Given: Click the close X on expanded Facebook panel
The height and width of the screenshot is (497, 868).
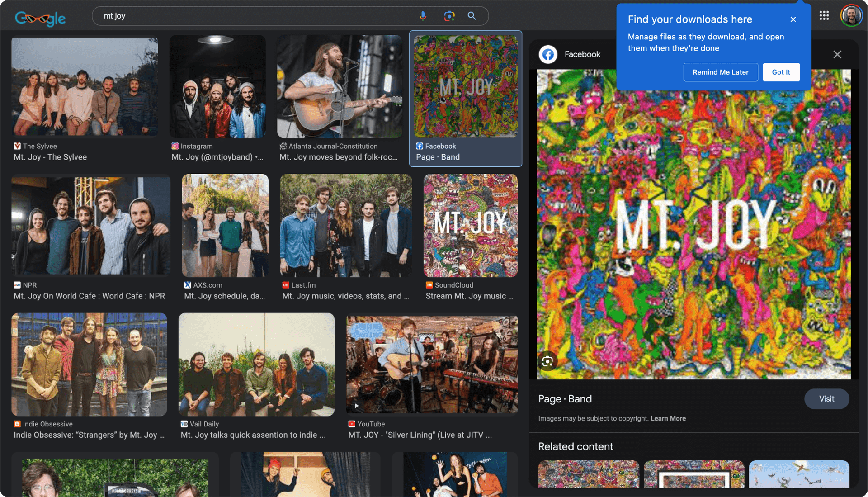Looking at the screenshot, I should 838,54.
